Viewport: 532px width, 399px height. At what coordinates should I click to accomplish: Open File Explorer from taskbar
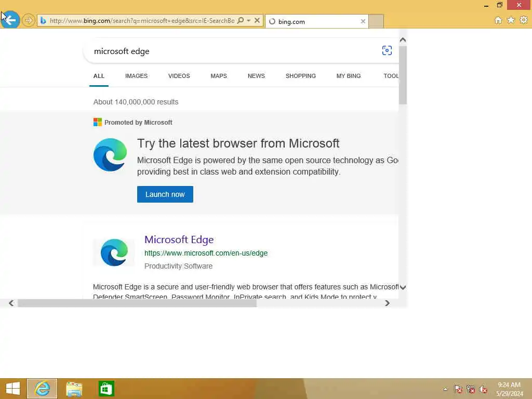click(74, 389)
